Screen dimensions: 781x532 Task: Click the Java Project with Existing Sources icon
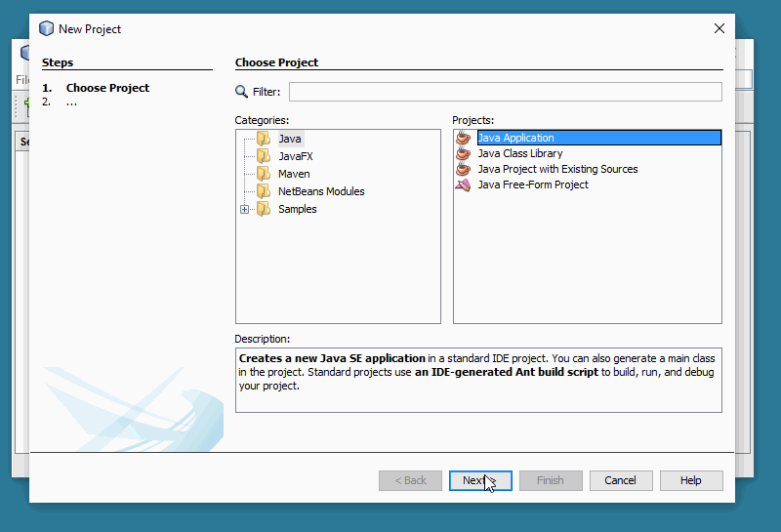coord(464,169)
